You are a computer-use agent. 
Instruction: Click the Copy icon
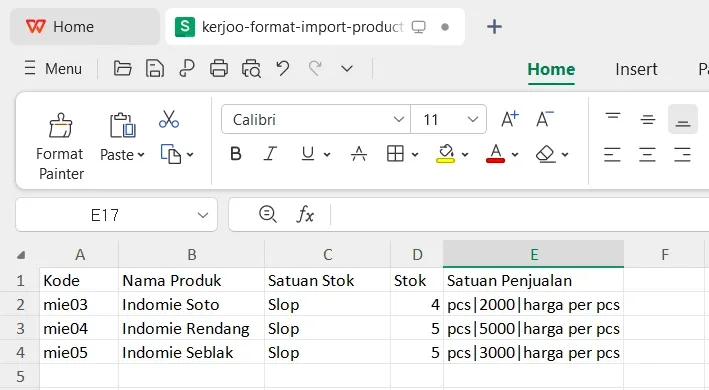click(x=171, y=154)
